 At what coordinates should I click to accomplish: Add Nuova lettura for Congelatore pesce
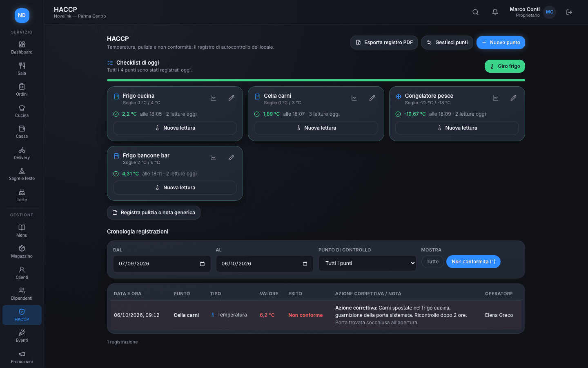(457, 128)
